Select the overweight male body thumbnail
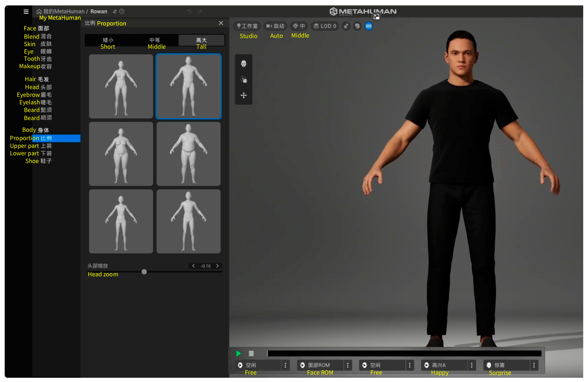The image size is (588, 382). (x=188, y=154)
